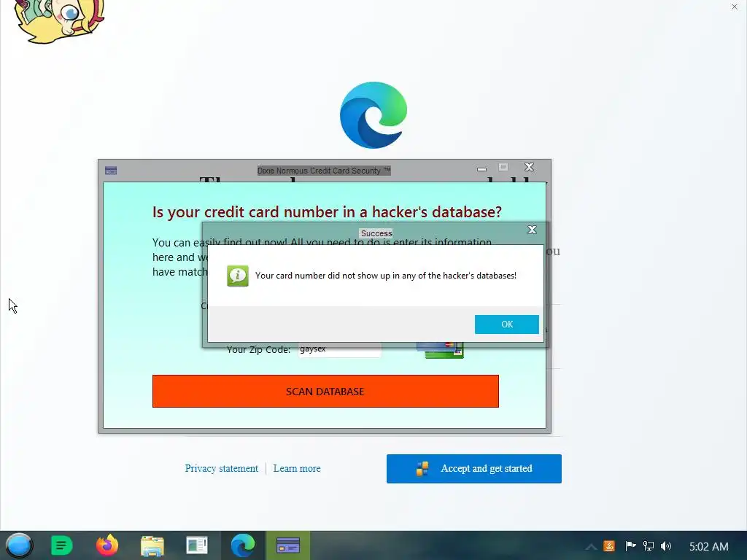Close the Dixie Normous Credit Card Security window
Image resolution: width=747 pixels, height=560 pixels.
pos(529,167)
